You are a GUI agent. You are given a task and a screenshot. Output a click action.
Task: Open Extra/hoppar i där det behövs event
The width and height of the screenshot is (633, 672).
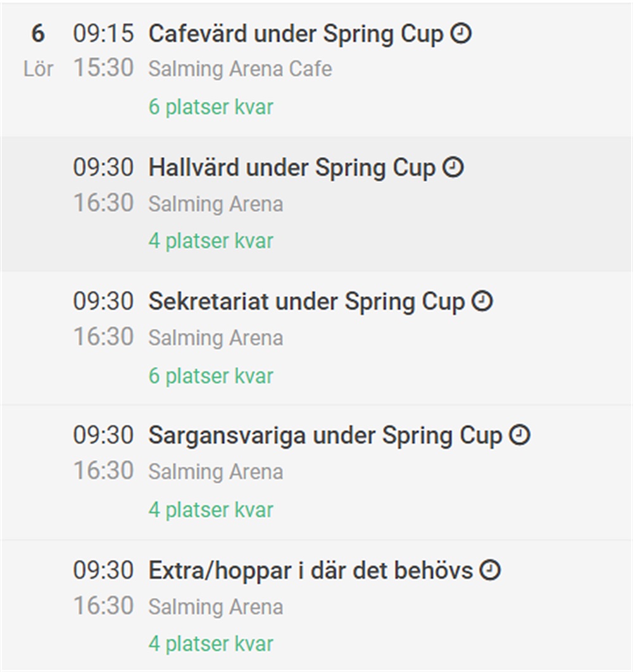pyautogui.click(x=311, y=571)
